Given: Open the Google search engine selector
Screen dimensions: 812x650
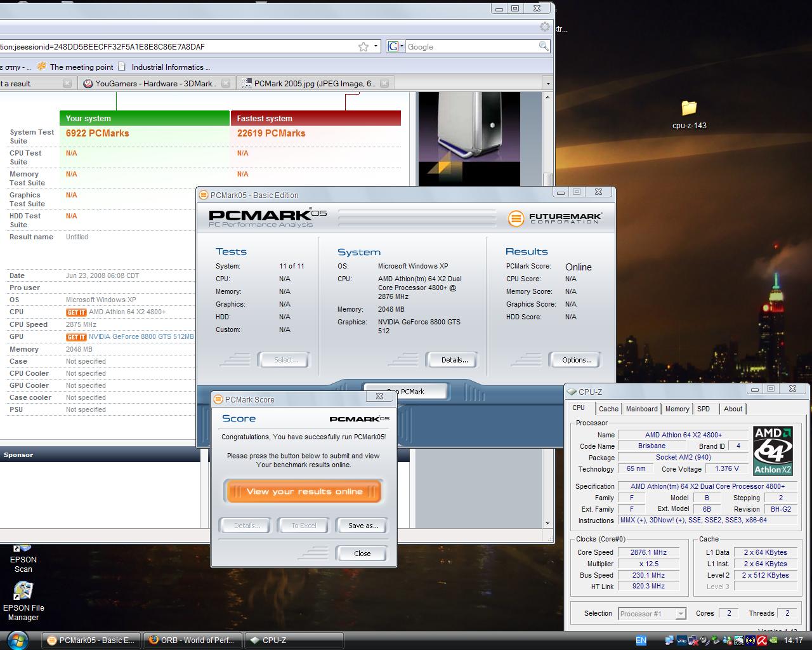Looking at the screenshot, I should pyautogui.click(x=396, y=46).
